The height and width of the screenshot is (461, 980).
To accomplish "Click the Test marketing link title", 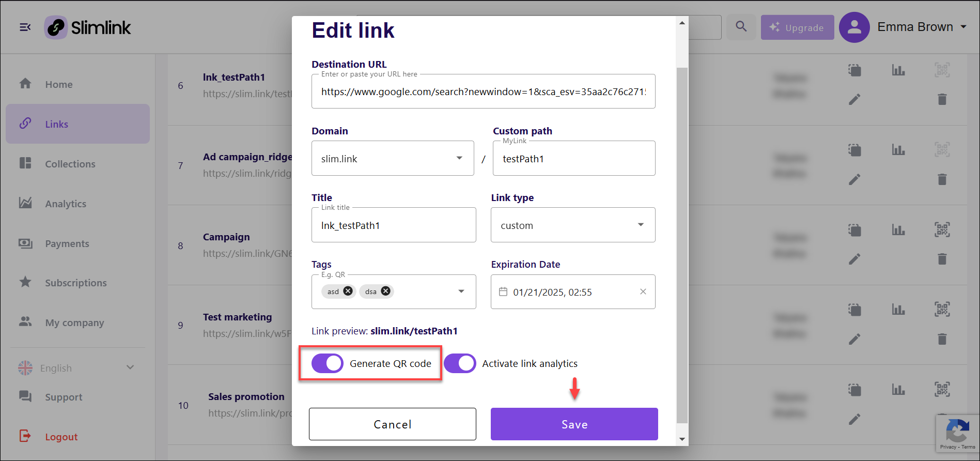I will point(237,317).
